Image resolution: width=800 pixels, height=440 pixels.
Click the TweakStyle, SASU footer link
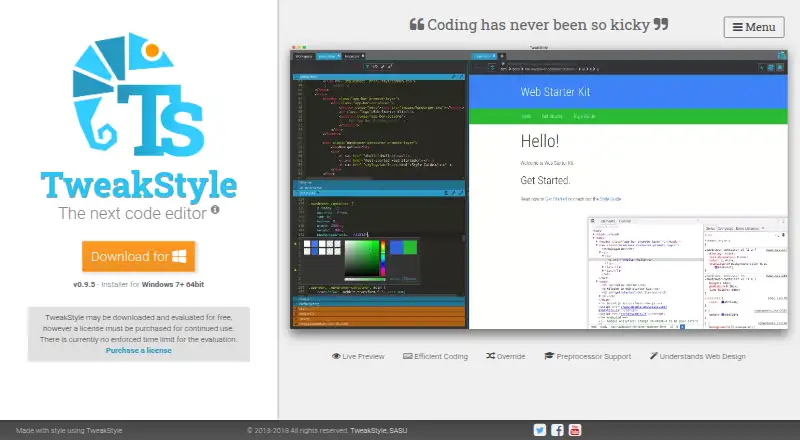coord(379,430)
